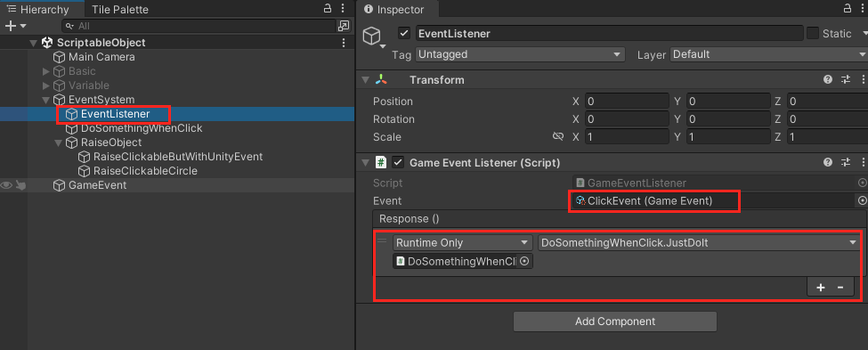Remove the Response entry with the minus button

coord(840,288)
